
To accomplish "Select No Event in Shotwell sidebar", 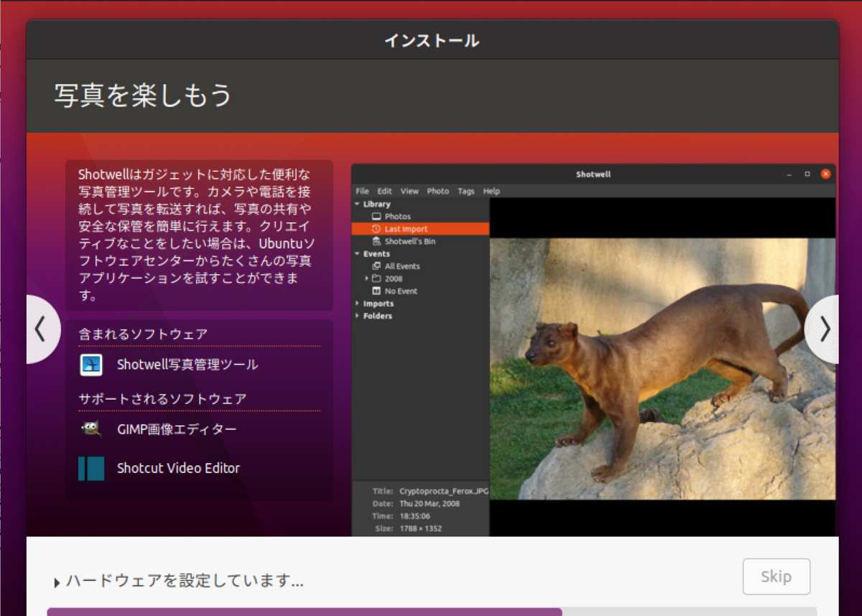I will pos(401,291).
